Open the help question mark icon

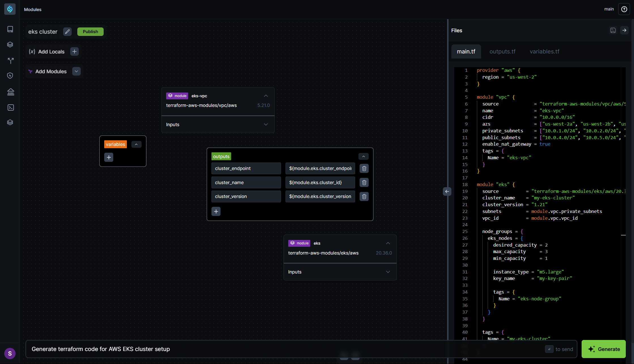[624, 9]
